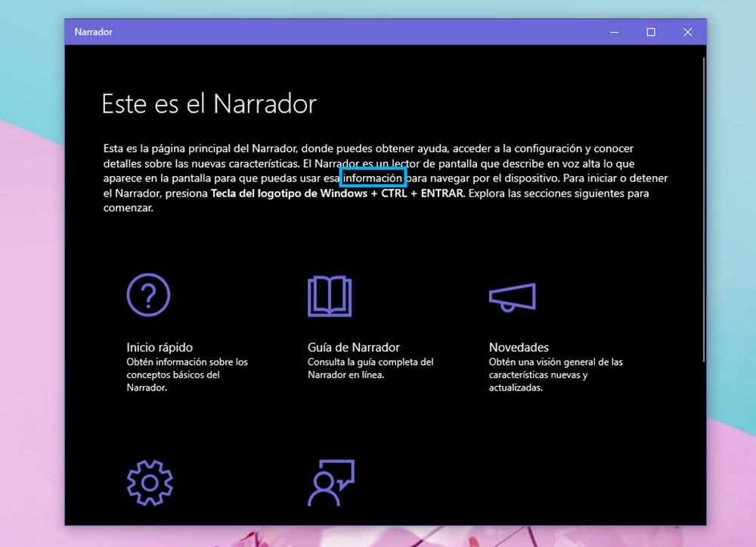The width and height of the screenshot is (756, 547).
Task: Click the question mark Inicio rápido icon
Action: [x=148, y=295]
